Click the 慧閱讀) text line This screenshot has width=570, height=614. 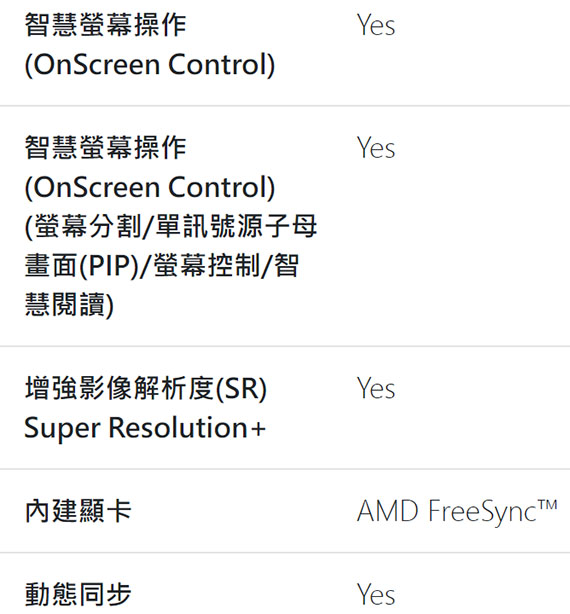69,305
